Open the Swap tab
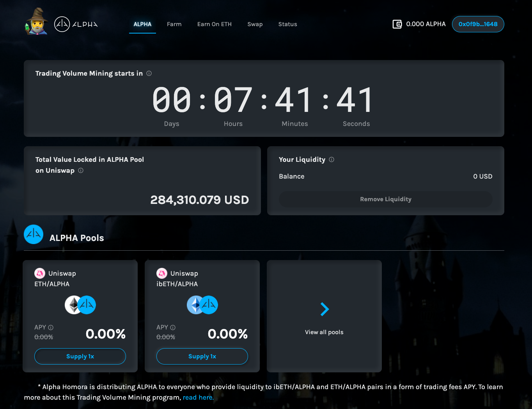This screenshot has height=409, width=532. 255,24
